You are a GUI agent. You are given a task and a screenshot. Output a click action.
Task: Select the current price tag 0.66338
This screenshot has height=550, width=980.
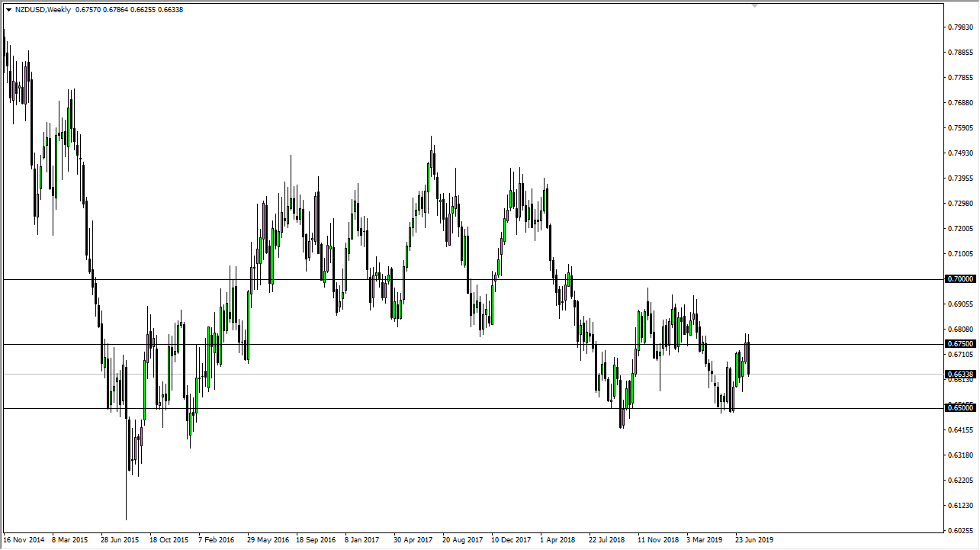tap(960, 374)
